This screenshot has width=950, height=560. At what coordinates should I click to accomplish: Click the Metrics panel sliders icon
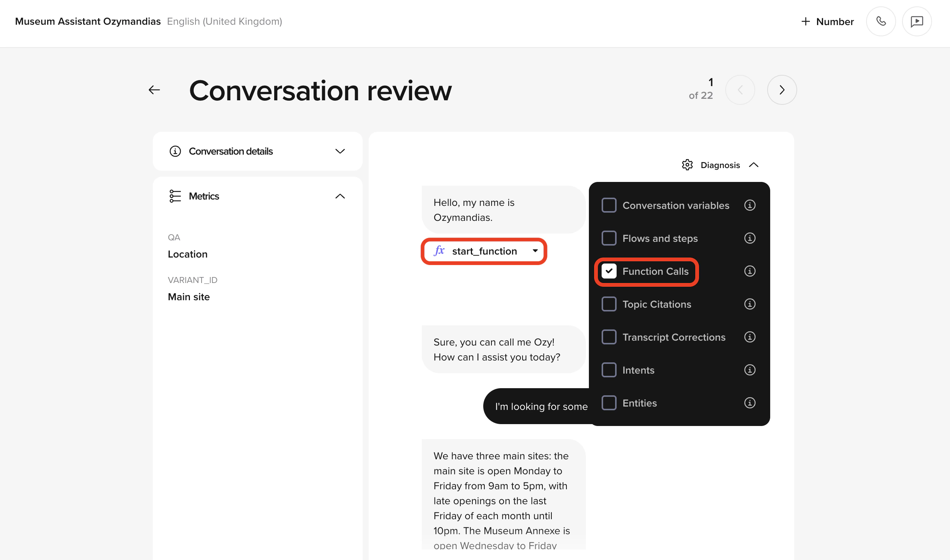tap(175, 196)
